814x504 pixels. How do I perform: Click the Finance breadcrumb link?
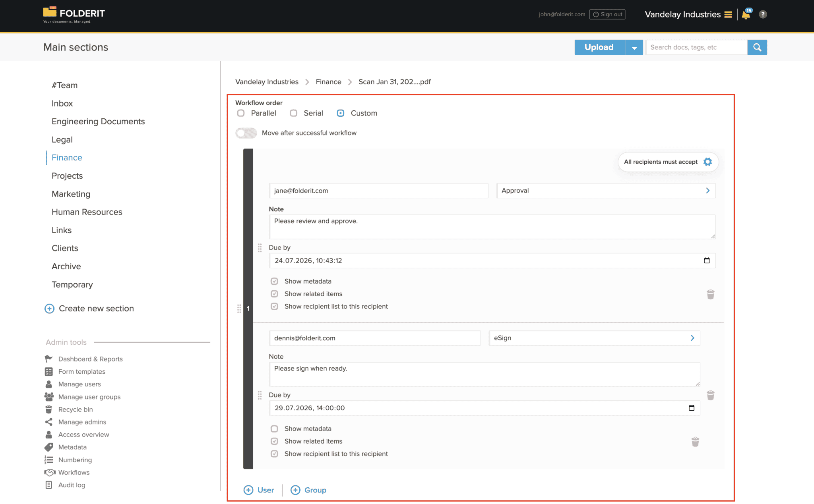[x=328, y=82]
